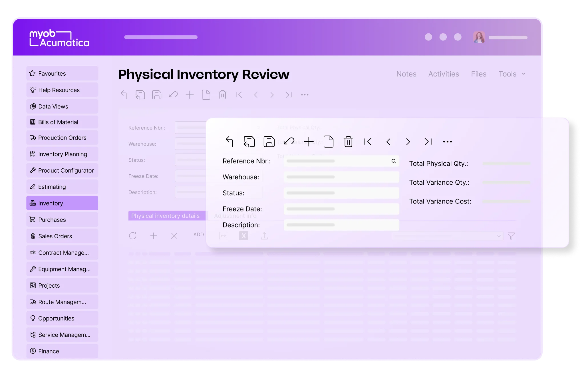The width and height of the screenshot is (588, 371).
Task: Open the Files link
Action: click(x=479, y=74)
